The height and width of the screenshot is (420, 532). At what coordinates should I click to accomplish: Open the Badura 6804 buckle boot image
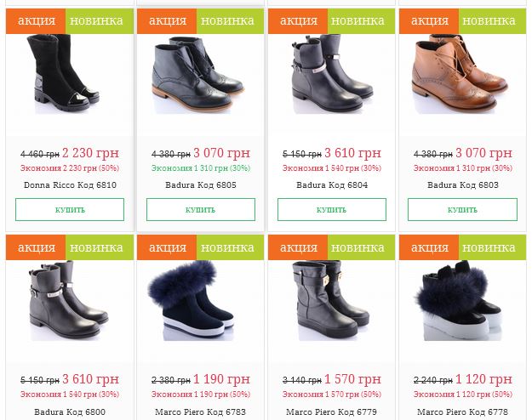click(332, 73)
